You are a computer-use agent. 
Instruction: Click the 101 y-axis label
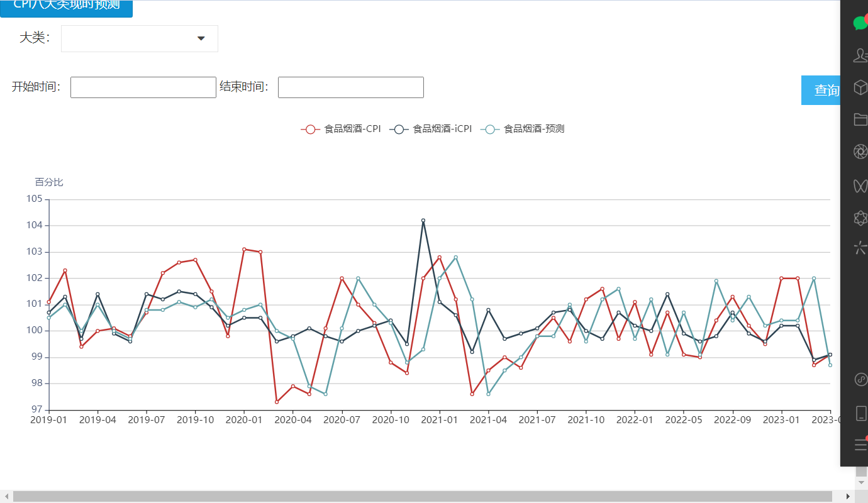[x=35, y=304]
